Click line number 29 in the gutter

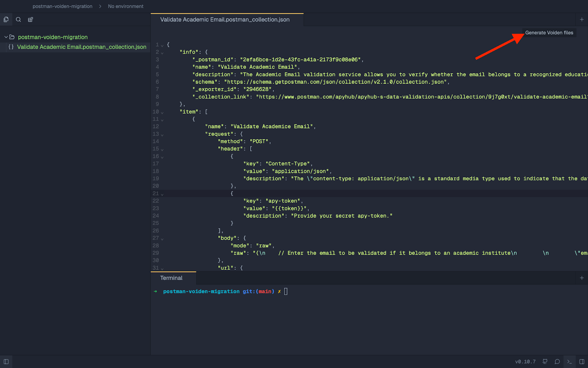pos(156,253)
